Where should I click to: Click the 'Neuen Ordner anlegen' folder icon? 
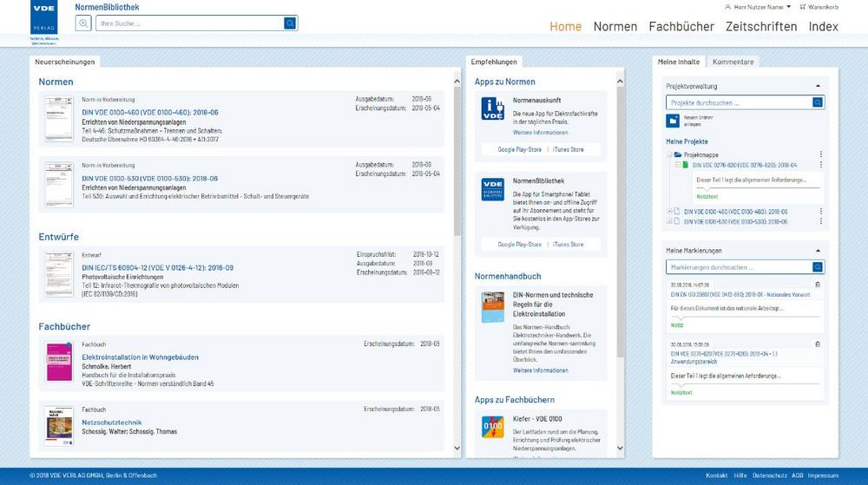[x=672, y=121]
